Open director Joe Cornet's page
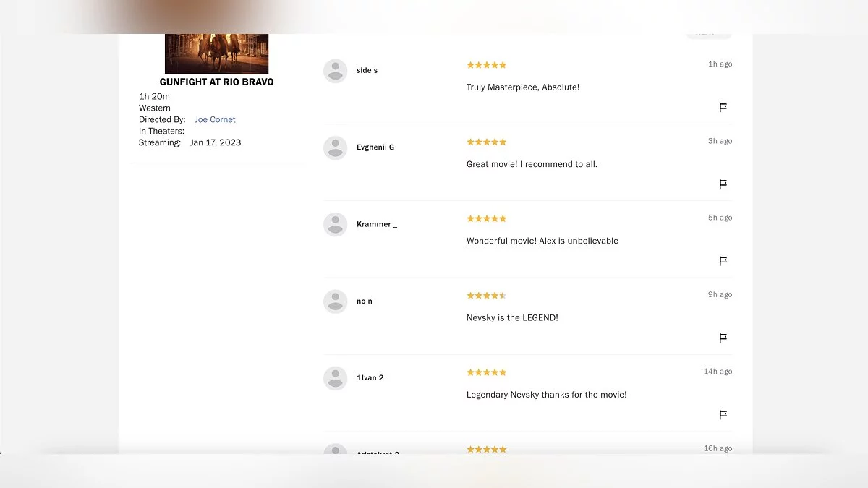Viewport: 868px width, 488px height. (215, 120)
